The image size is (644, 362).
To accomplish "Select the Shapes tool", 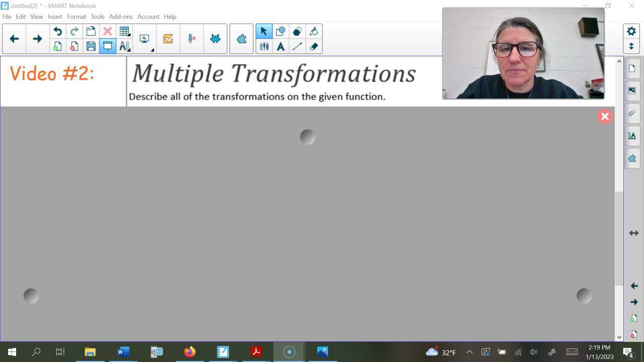I will [280, 31].
